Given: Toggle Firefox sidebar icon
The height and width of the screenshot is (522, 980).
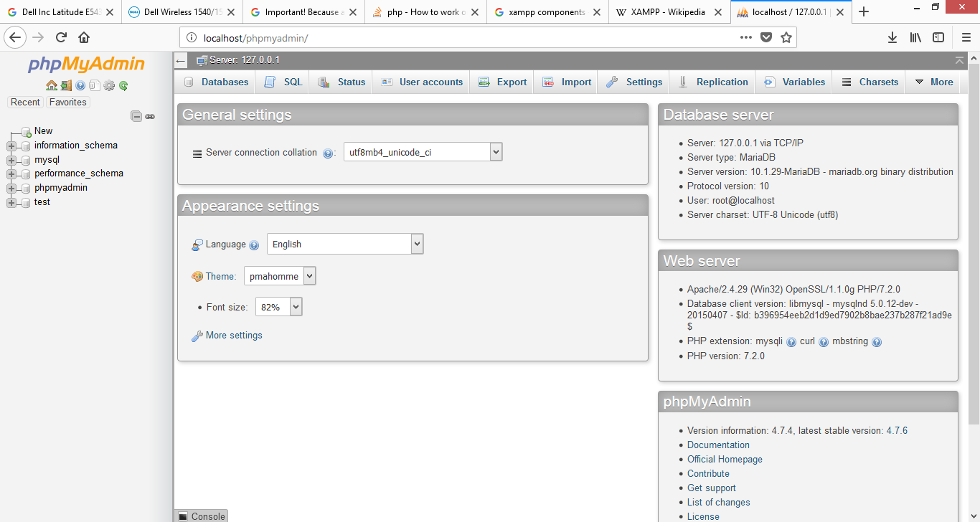Looking at the screenshot, I should 938,37.
